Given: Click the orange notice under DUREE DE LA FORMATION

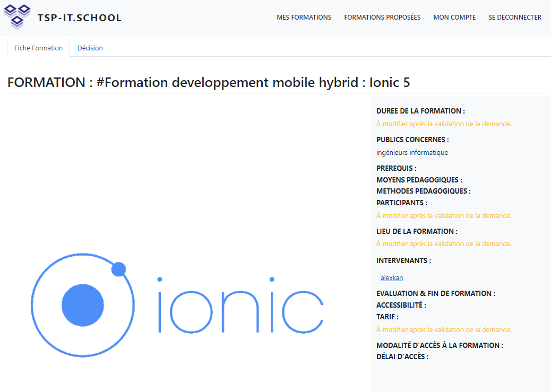Looking at the screenshot, I should 444,124.
